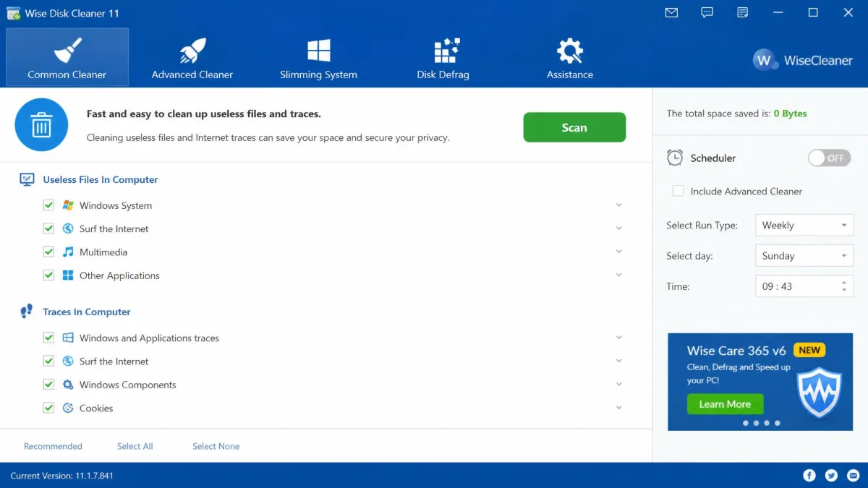Start the green Scan button
This screenshot has height=488, width=868.
click(574, 127)
